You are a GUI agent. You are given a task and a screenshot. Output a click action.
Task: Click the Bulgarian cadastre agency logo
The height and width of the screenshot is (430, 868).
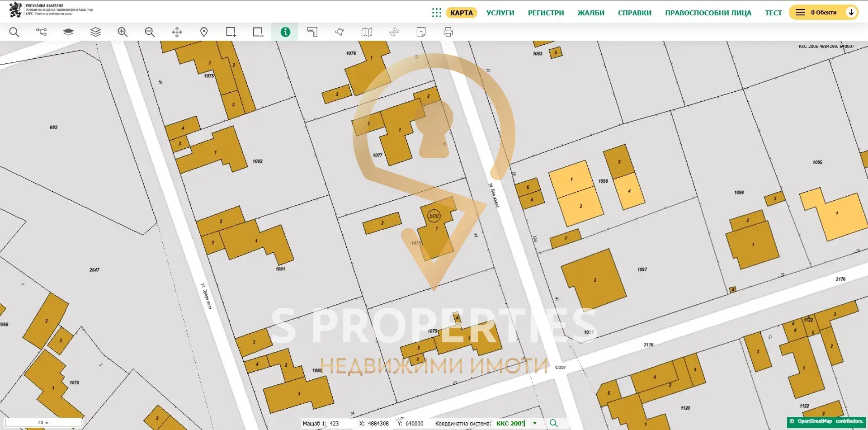(51, 10)
